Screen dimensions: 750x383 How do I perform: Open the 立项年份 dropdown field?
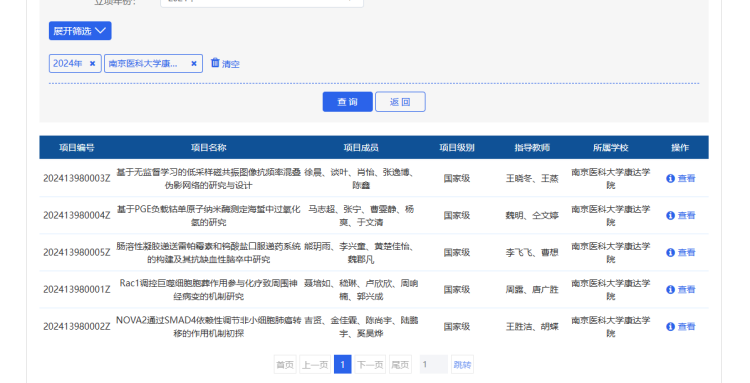coord(262,2)
